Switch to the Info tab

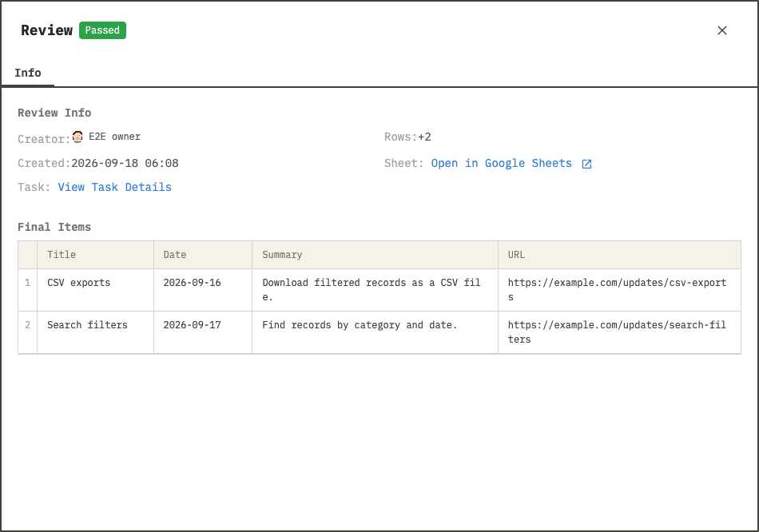point(28,73)
